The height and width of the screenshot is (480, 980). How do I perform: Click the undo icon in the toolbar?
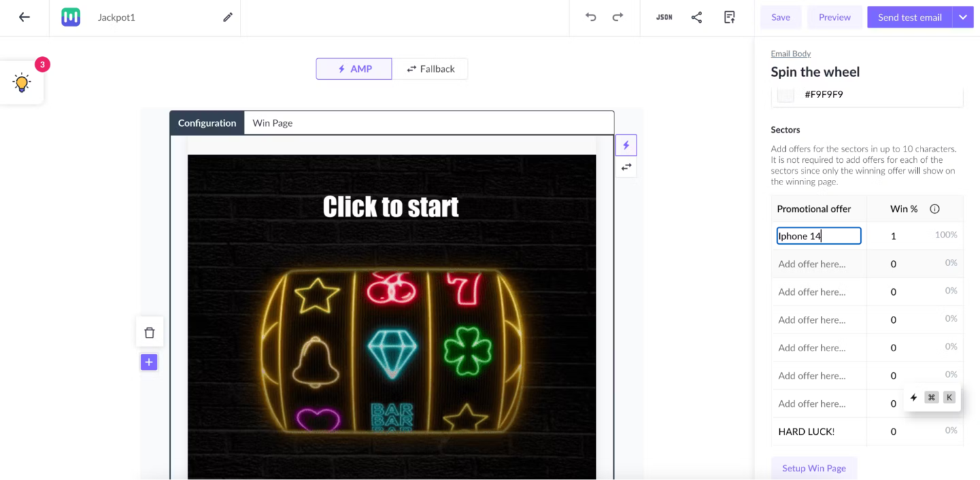590,17
